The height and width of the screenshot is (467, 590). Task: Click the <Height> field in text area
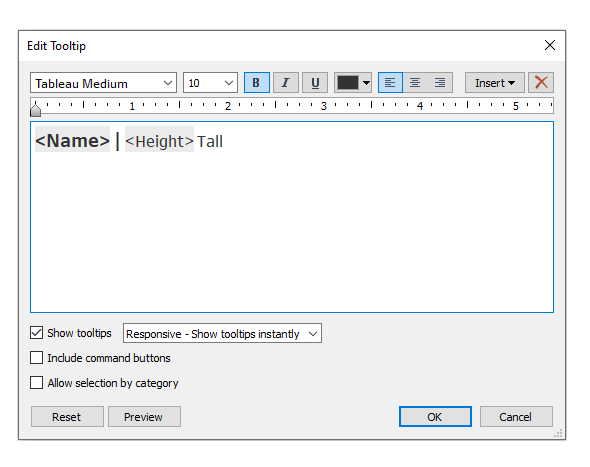tap(159, 141)
